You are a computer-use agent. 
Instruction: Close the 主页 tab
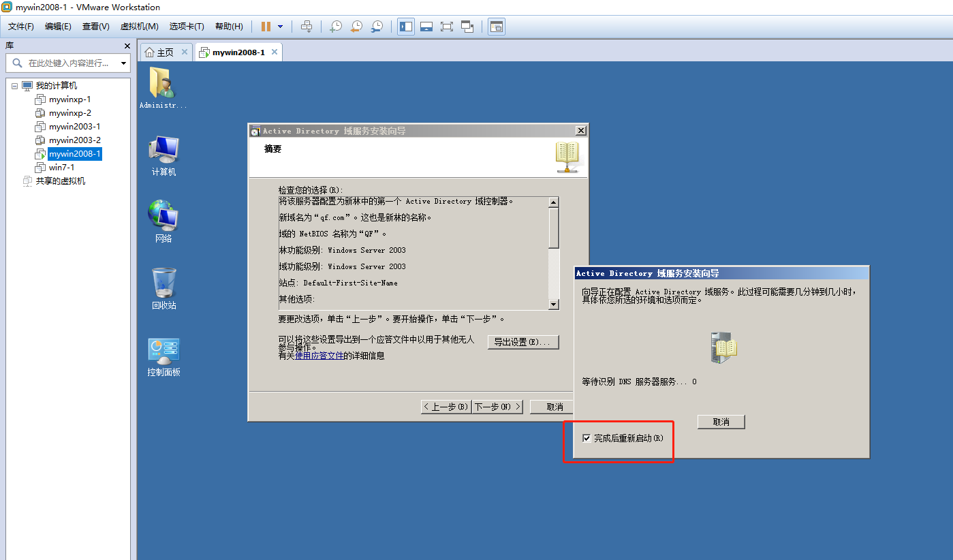pos(184,52)
